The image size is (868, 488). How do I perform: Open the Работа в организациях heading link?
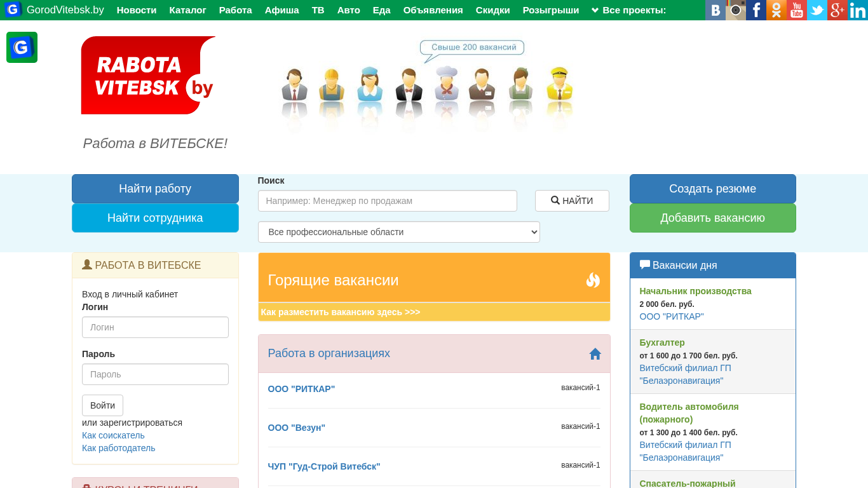[329, 353]
